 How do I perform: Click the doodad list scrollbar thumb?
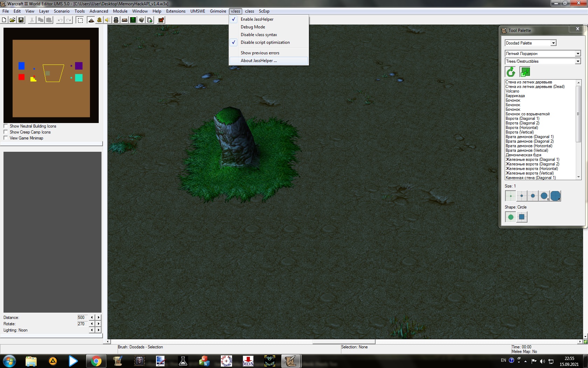(578, 114)
